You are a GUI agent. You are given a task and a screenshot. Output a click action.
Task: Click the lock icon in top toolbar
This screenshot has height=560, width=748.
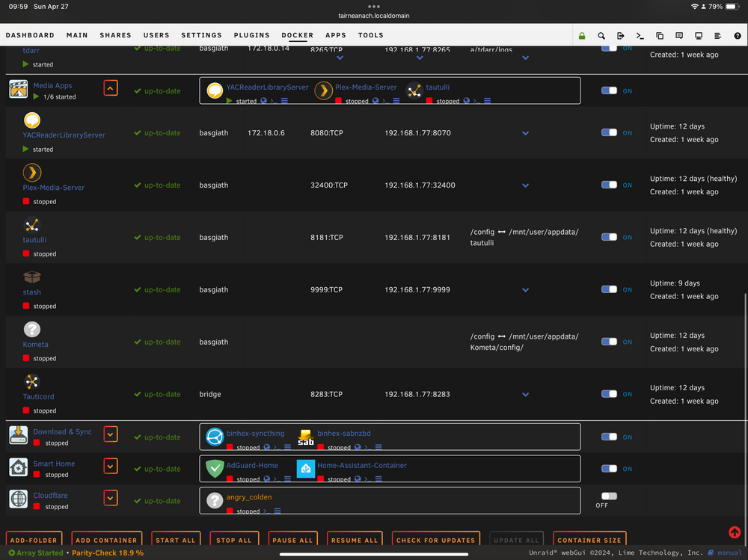click(581, 36)
